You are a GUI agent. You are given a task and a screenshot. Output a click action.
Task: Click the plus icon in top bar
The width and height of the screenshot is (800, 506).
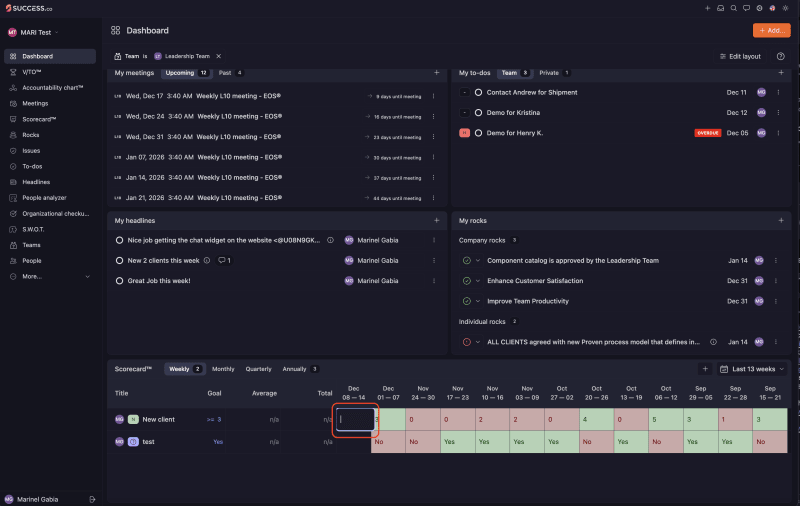pos(708,8)
